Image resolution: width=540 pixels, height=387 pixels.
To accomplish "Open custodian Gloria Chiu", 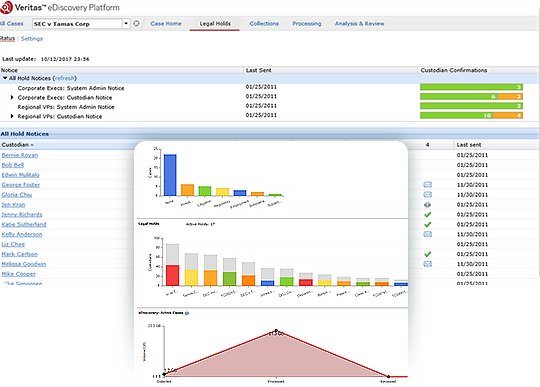I will 17,195.
